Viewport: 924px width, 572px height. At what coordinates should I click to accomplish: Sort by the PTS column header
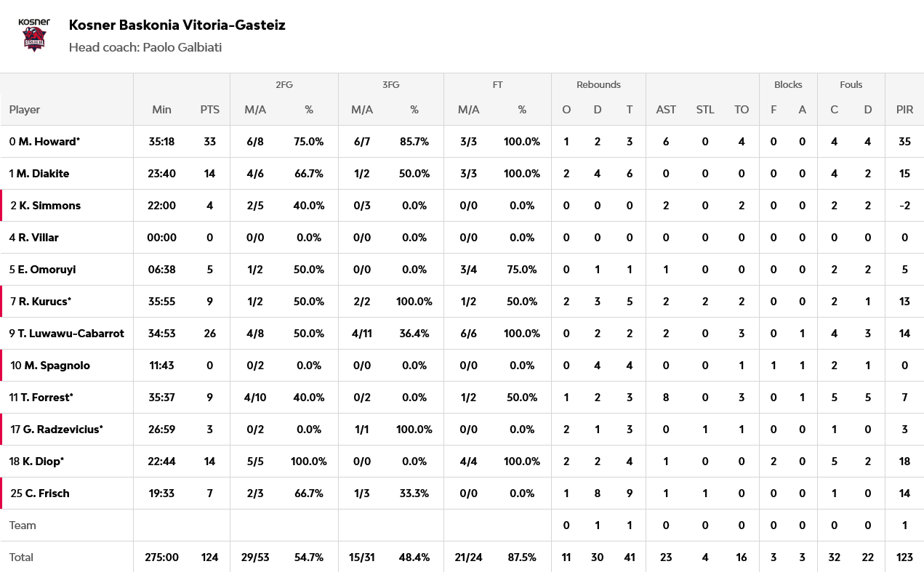click(x=209, y=110)
